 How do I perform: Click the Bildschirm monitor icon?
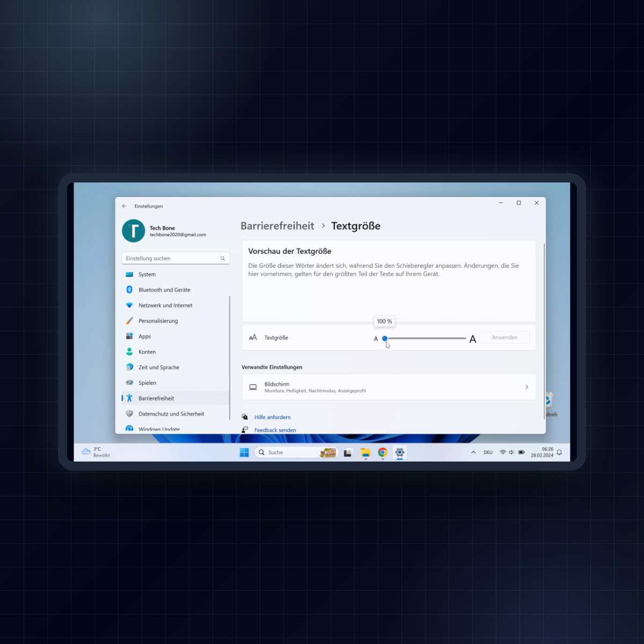[253, 387]
